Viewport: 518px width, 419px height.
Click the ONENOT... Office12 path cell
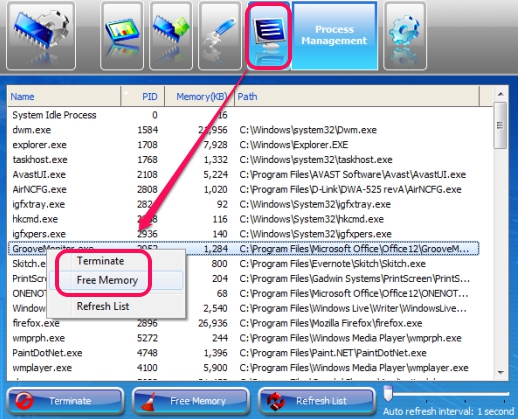tap(354, 293)
